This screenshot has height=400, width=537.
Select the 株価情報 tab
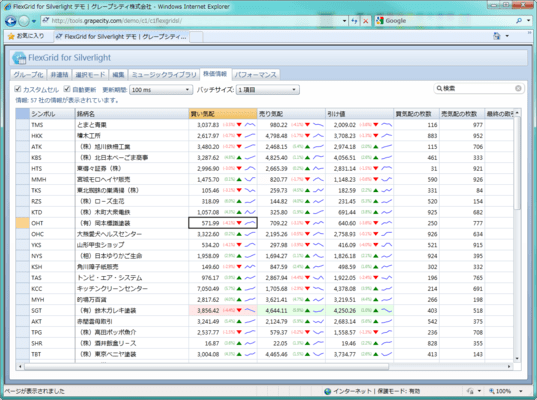[x=215, y=74]
